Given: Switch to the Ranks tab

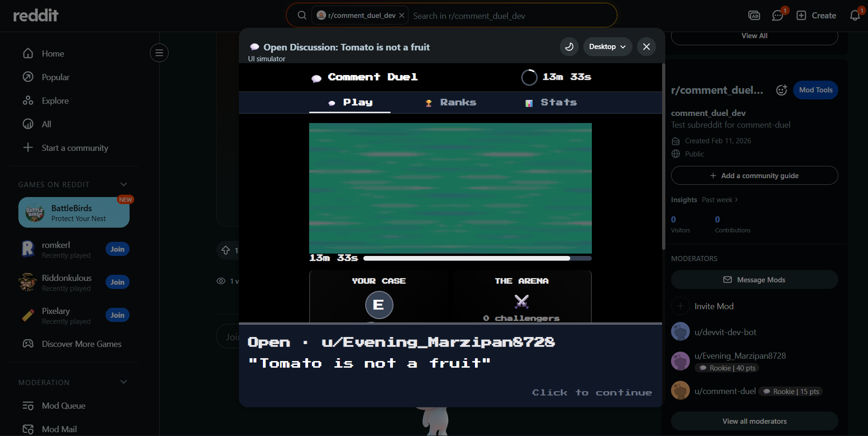Looking at the screenshot, I should 450,102.
